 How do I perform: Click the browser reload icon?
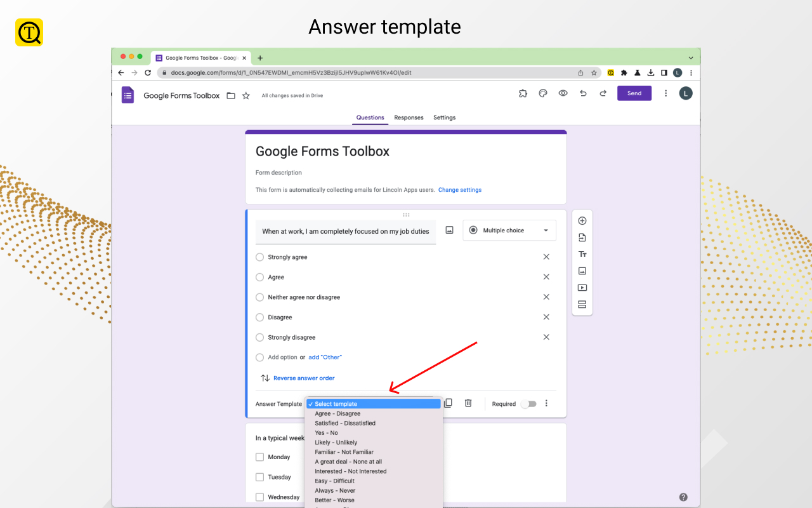pos(148,73)
